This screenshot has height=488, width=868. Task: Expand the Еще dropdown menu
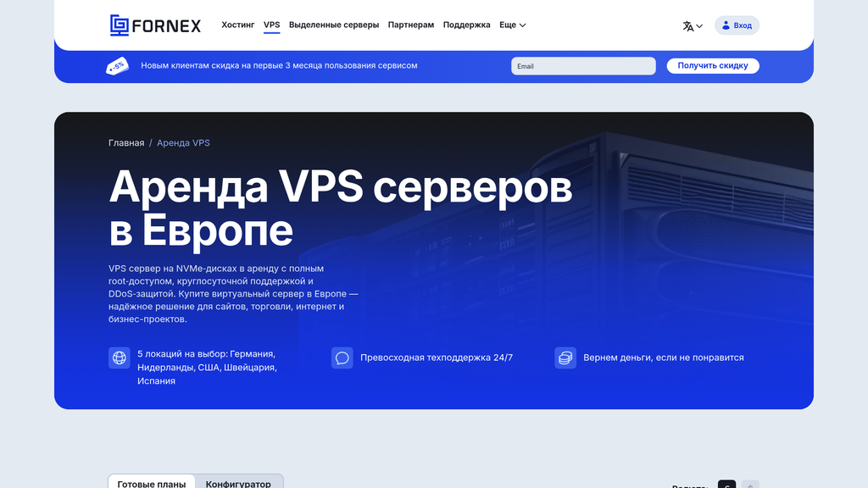[x=512, y=25]
